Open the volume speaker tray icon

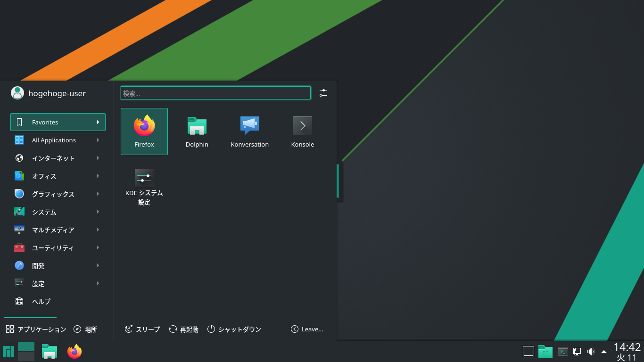591,352
